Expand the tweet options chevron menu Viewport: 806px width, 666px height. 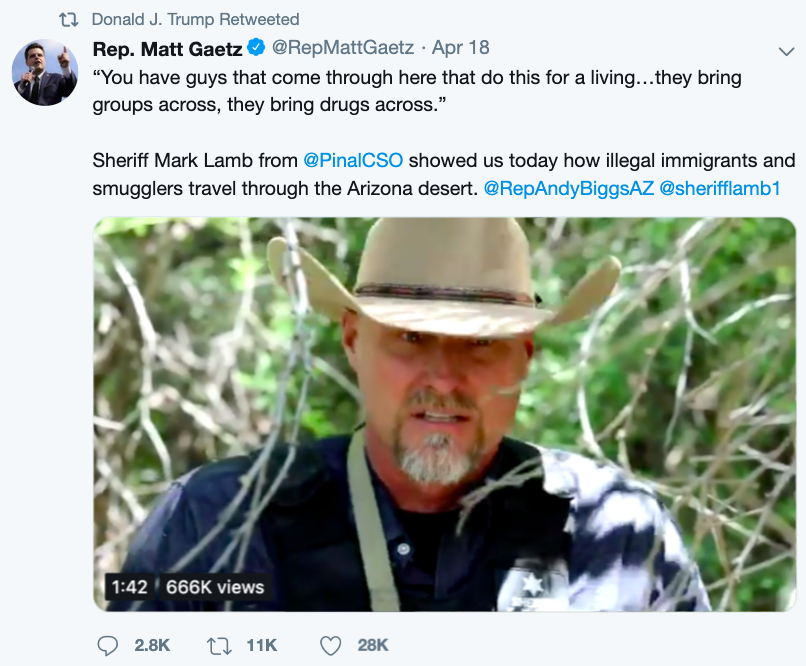785,50
